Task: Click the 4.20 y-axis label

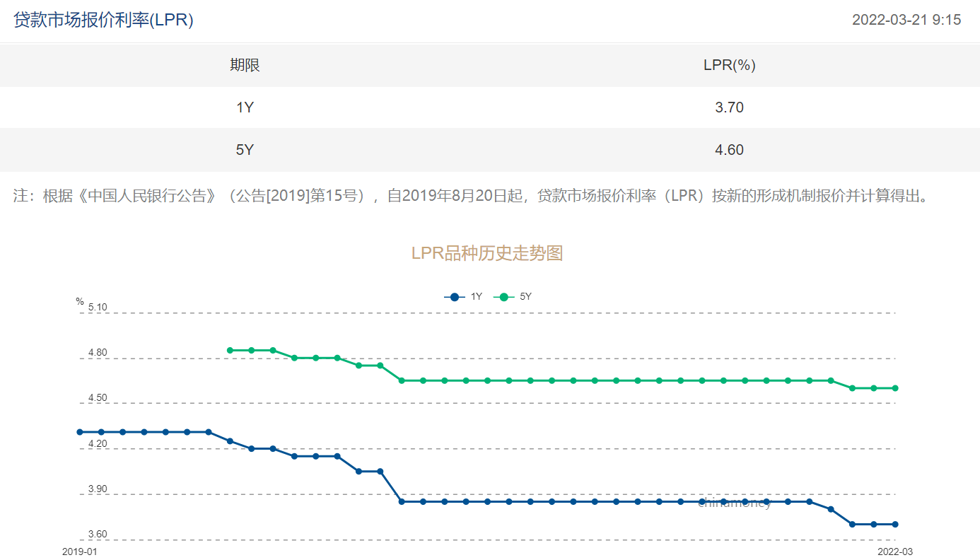Action: (x=98, y=444)
